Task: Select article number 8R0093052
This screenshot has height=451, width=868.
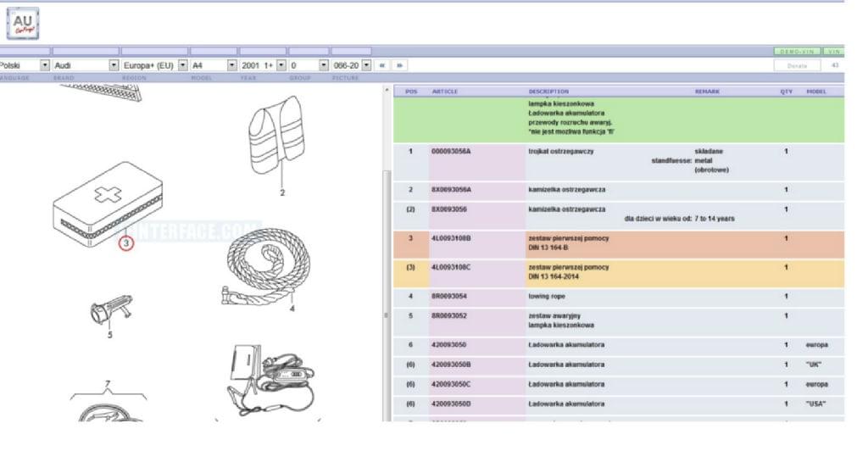Action: 448,315
